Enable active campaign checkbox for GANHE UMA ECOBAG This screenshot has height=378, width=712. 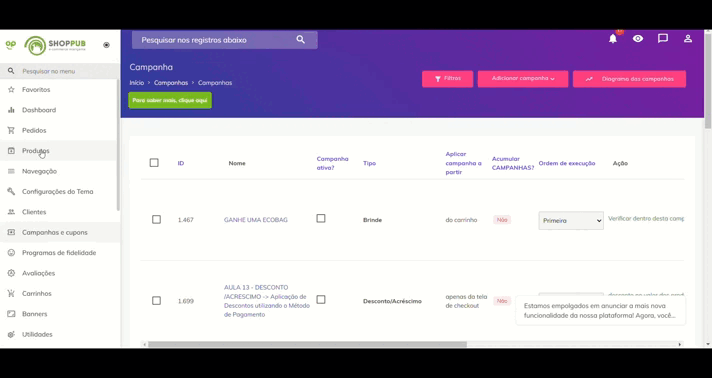[x=321, y=219]
